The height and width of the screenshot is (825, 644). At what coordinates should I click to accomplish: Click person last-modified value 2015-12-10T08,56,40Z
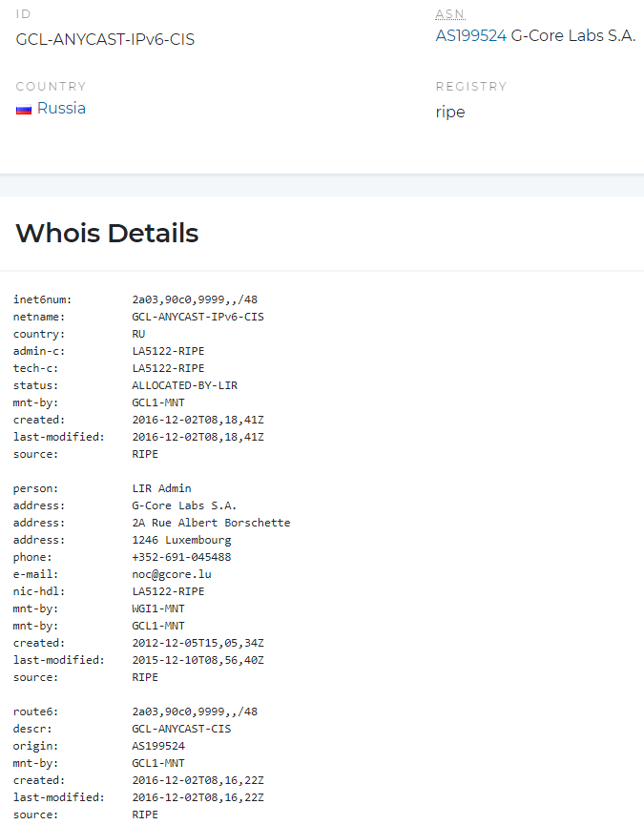coord(197,660)
